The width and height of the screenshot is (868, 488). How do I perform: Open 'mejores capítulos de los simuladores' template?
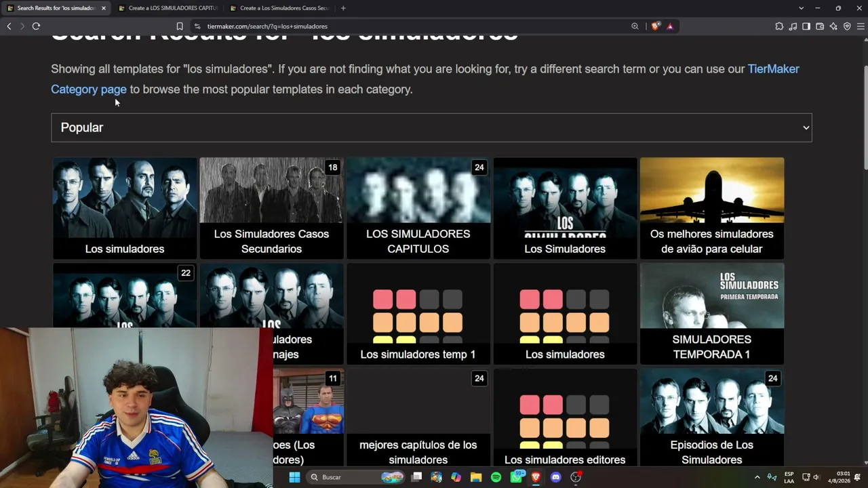[418, 418]
